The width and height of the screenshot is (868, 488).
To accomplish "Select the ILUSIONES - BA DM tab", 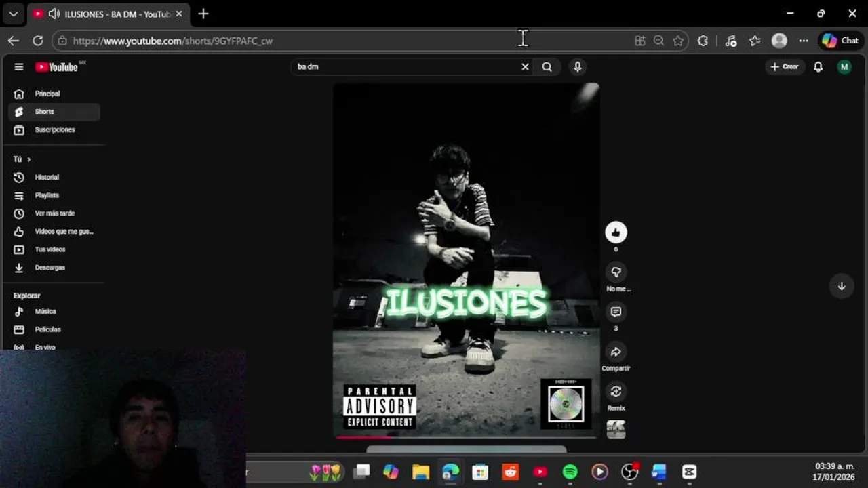I will tap(108, 14).
